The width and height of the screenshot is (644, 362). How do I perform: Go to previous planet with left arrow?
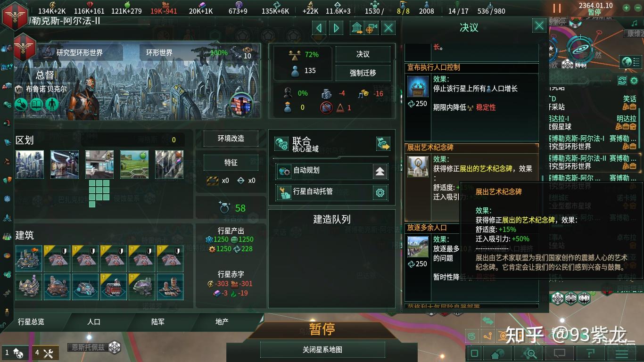(x=319, y=28)
